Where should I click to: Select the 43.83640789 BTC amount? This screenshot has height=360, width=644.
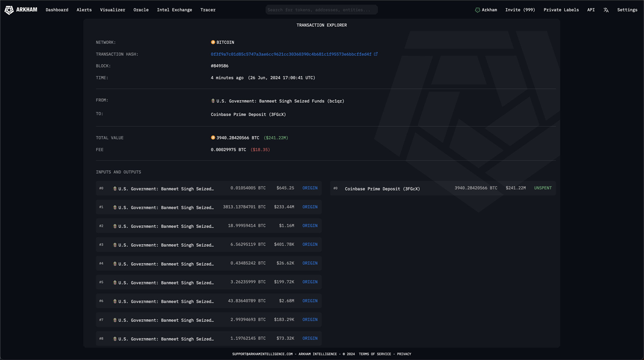[247, 301]
